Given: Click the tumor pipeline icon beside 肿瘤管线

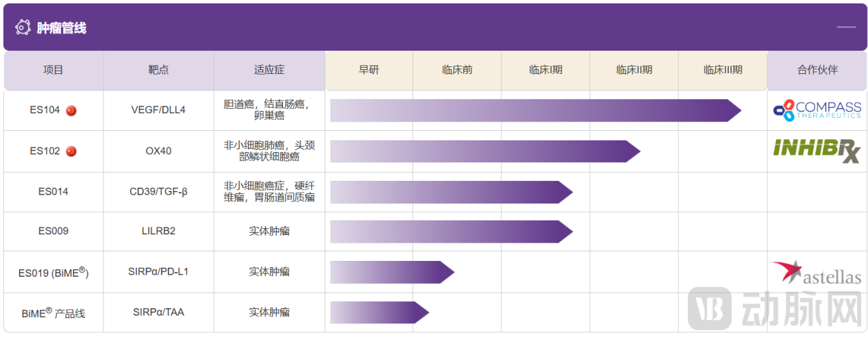Looking at the screenshot, I should pyautogui.click(x=23, y=27).
